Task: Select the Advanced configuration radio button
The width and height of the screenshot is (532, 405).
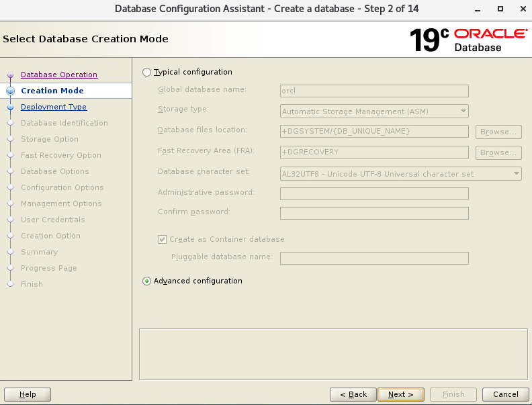Action: coord(147,281)
